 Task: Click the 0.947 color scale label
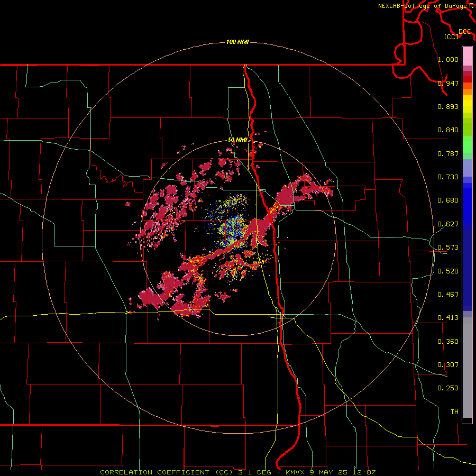[448, 83]
